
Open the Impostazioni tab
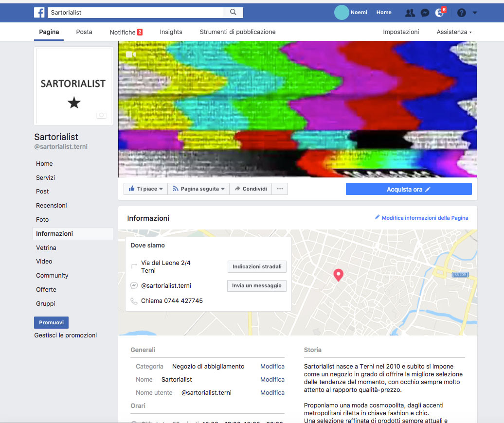pos(401,32)
